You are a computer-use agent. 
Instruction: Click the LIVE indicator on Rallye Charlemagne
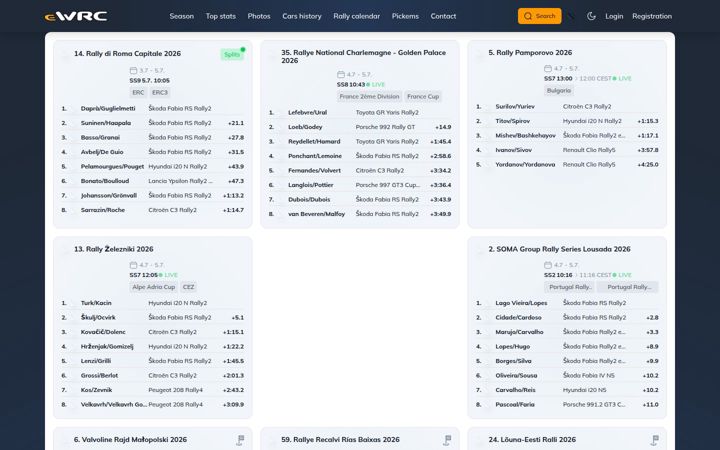pyautogui.click(x=376, y=84)
